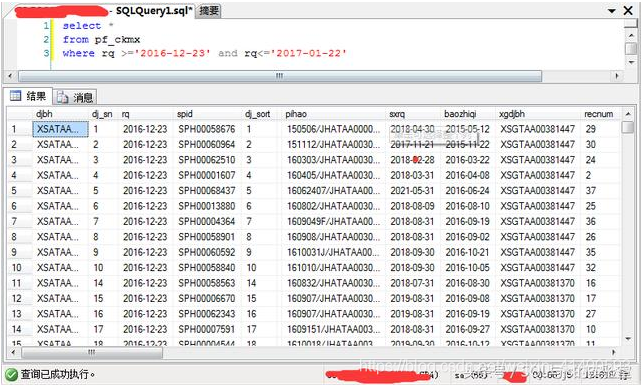Image resolution: width=641 pixels, height=385 pixels.
Task: Click the date string '2016-12-23' in query
Action: [172, 53]
